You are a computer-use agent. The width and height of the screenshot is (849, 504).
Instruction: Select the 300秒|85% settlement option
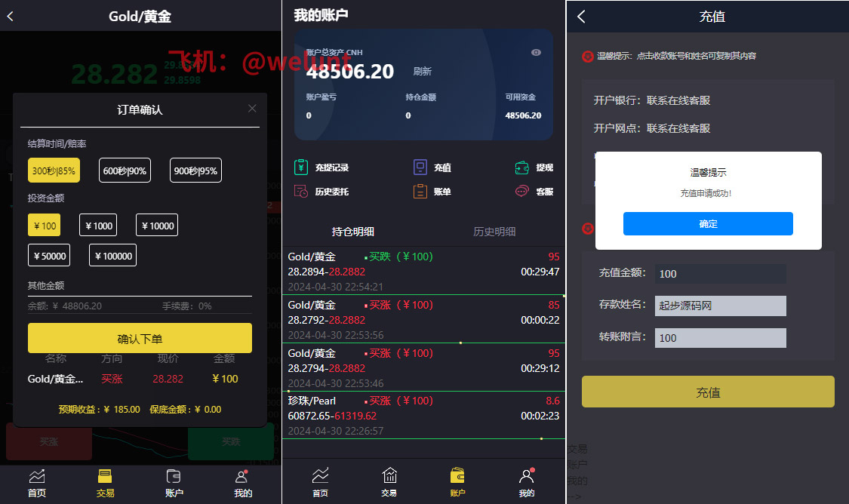coord(54,171)
